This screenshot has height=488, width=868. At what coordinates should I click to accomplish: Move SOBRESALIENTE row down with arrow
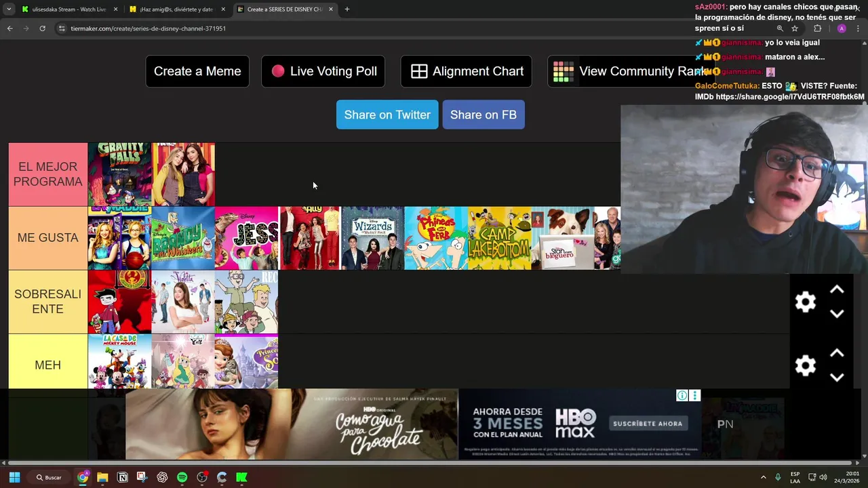[837, 314]
